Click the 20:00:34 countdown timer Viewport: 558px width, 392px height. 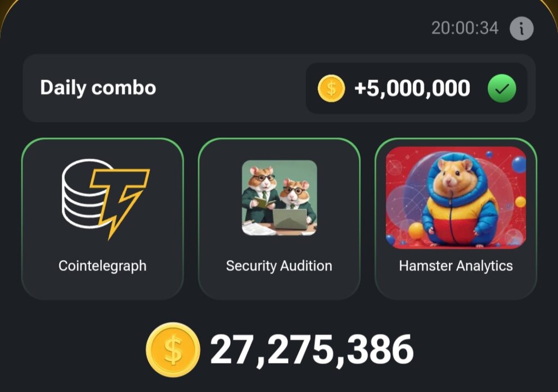[x=465, y=28]
